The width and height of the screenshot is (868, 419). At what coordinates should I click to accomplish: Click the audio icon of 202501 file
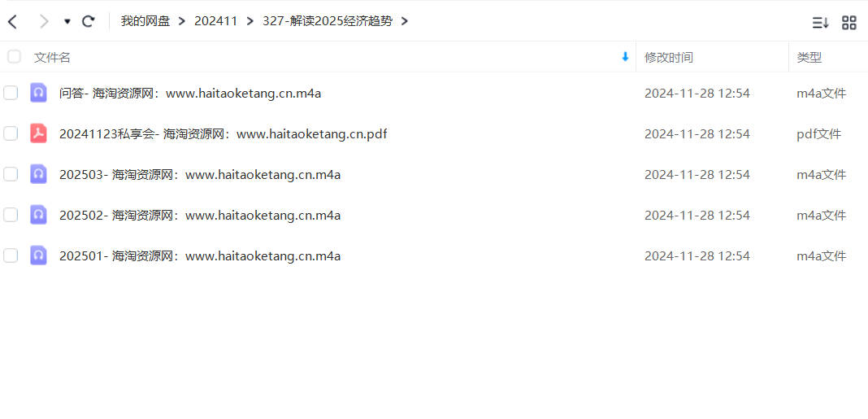click(x=38, y=255)
